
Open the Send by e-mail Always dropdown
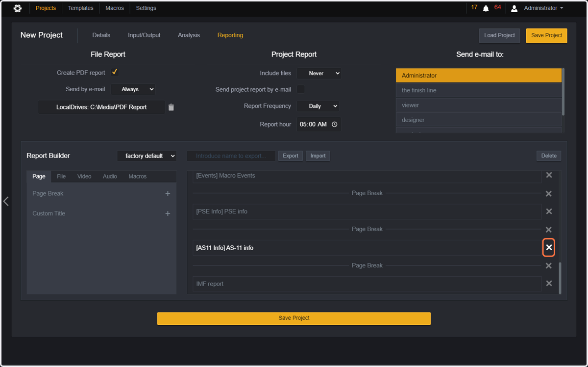click(134, 89)
